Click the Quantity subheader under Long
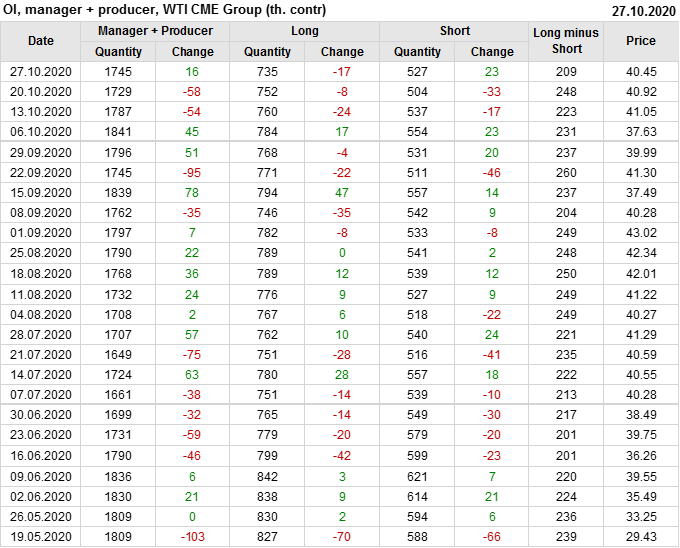This screenshot has height=548, width=680. coord(268,51)
